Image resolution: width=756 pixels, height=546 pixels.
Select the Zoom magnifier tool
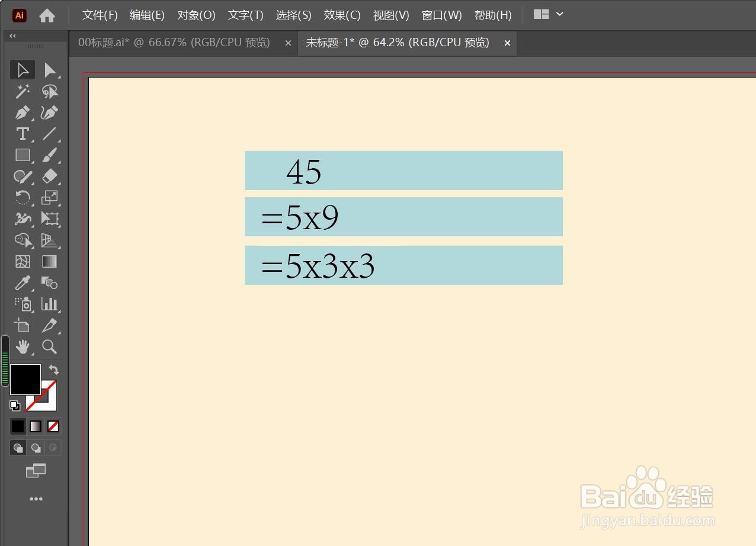[x=50, y=347]
